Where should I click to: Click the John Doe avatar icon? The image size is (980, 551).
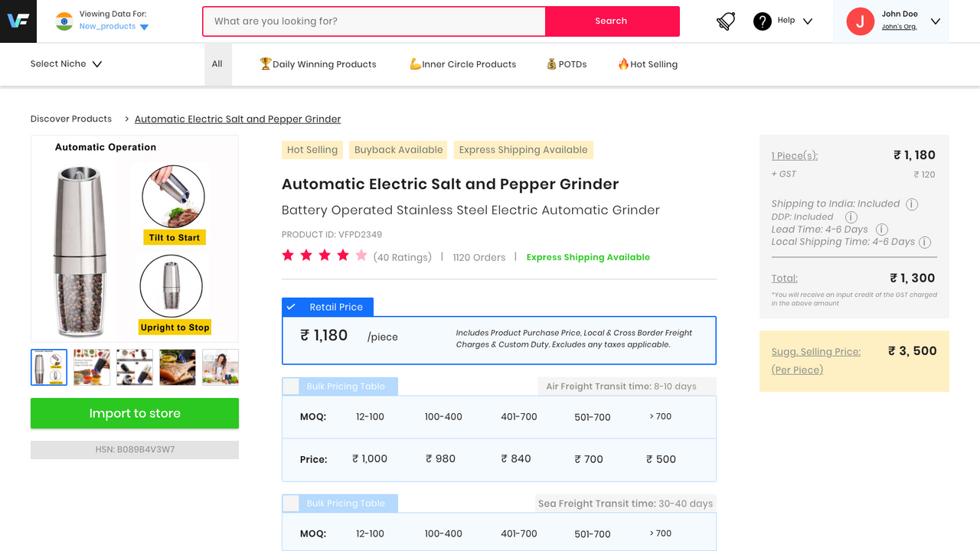[x=860, y=21]
